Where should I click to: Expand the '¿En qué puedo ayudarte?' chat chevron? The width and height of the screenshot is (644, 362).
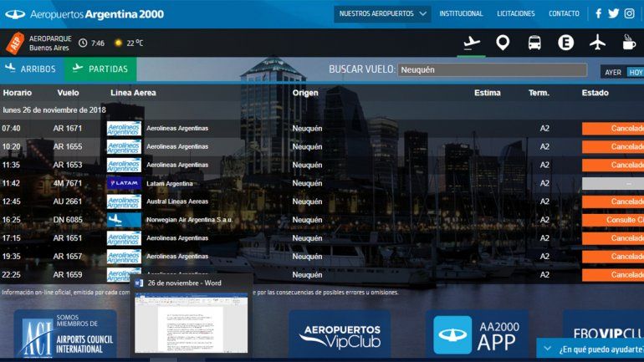pos(548,349)
